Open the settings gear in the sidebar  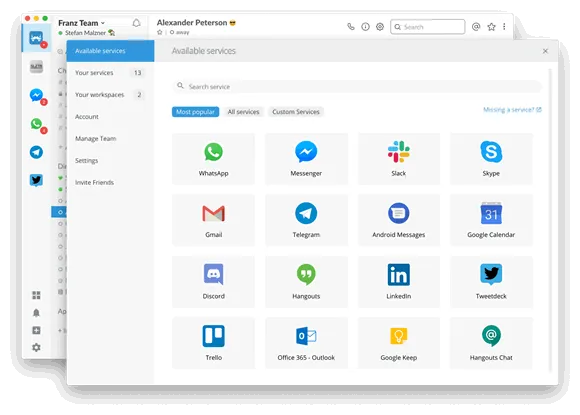(36, 347)
